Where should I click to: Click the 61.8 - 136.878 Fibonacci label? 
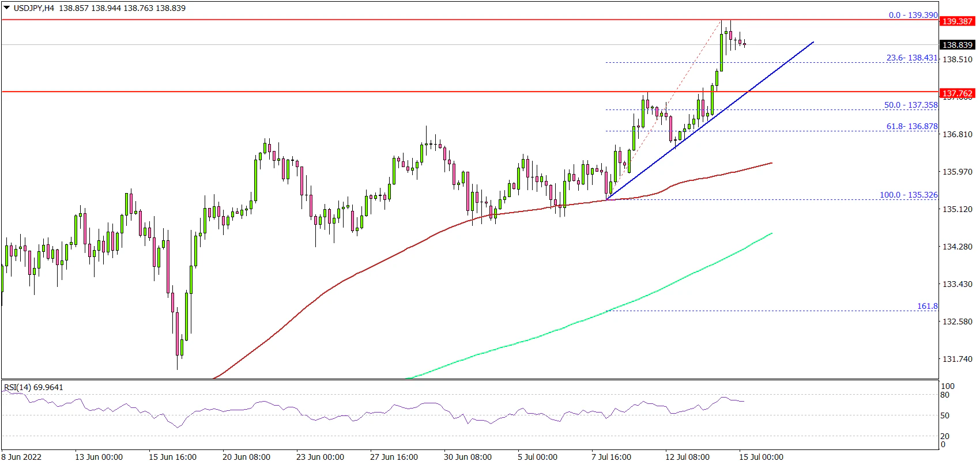point(912,126)
